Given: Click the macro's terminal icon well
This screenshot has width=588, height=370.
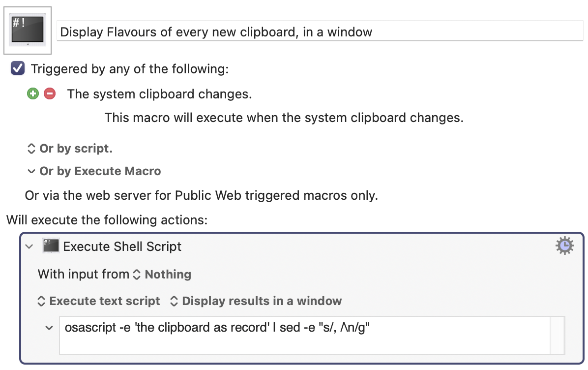Looking at the screenshot, I should 28,31.
